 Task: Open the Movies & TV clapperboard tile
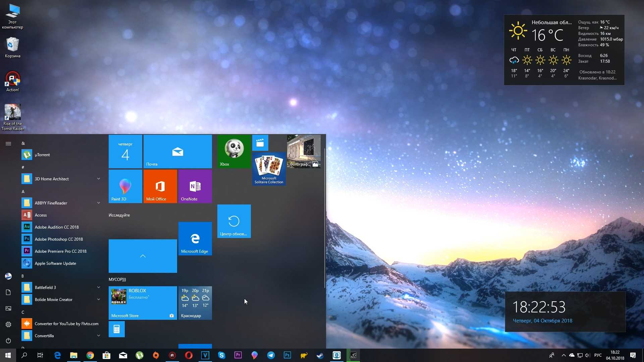click(260, 143)
